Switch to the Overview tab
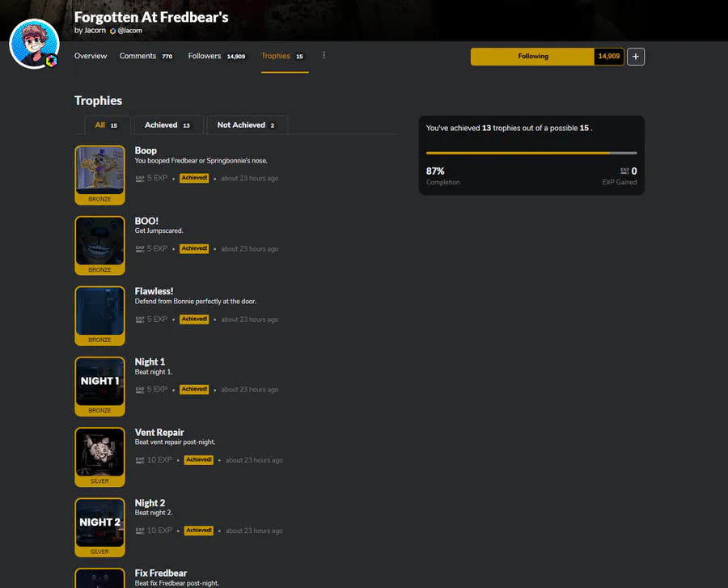This screenshot has width=728, height=588. coord(91,56)
